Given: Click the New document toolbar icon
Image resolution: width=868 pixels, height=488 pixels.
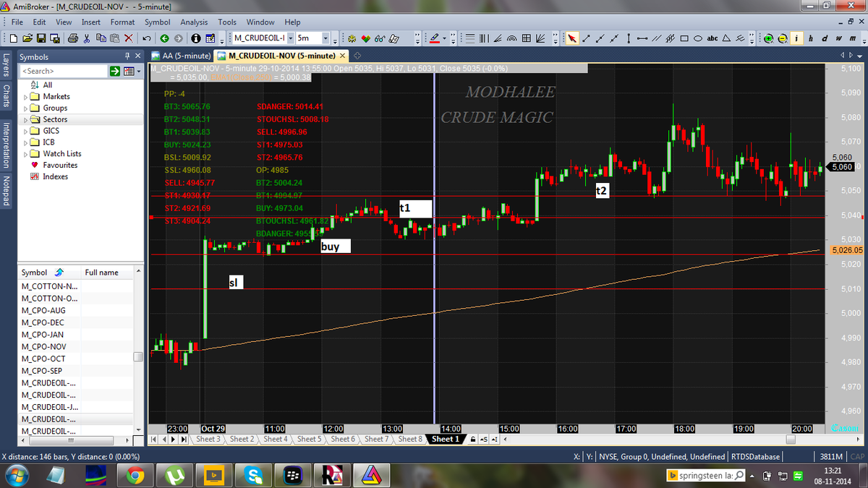Looking at the screenshot, I should pos(14,38).
